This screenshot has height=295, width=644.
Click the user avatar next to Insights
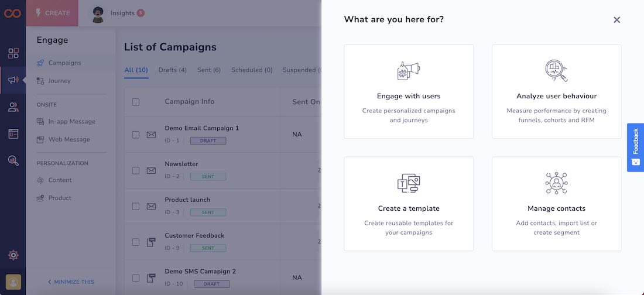[x=98, y=13]
